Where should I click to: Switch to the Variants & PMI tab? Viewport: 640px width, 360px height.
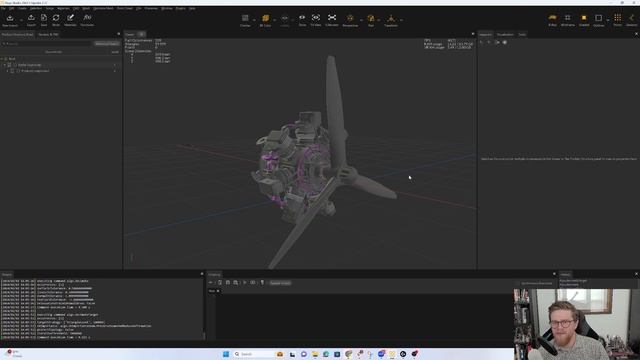pyautogui.click(x=48, y=35)
